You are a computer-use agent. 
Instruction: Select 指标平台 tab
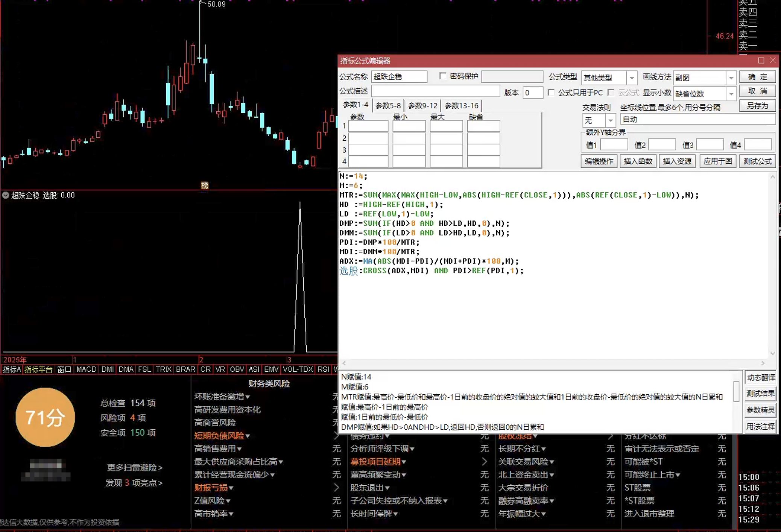click(38, 369)
